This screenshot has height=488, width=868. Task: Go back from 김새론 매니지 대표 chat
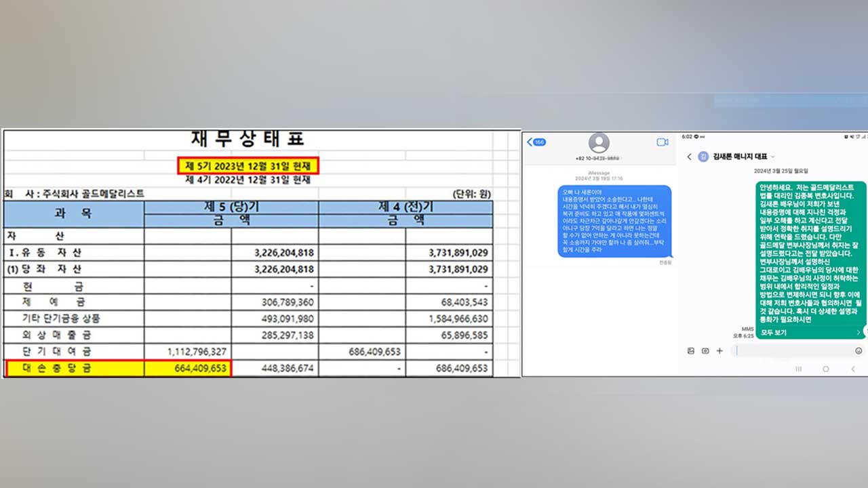690,157
